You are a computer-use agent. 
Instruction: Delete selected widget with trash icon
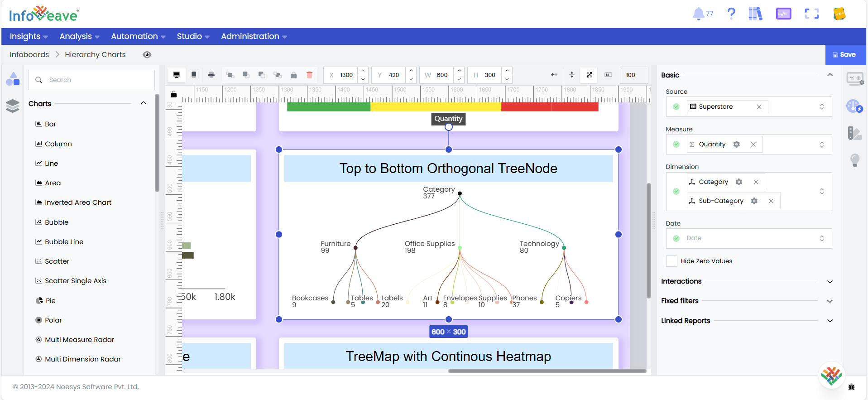310,75
